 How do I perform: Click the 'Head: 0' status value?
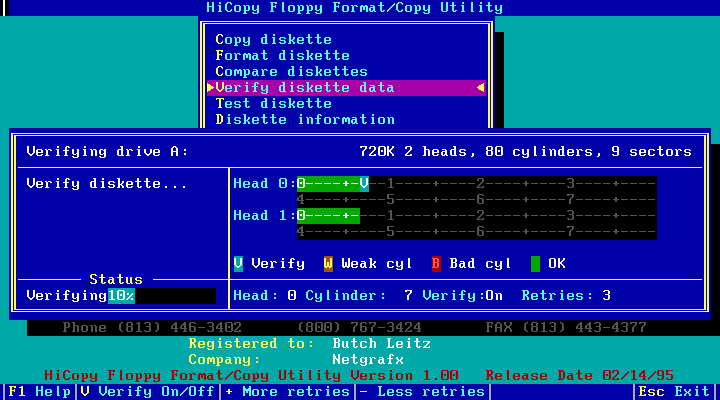265,296
